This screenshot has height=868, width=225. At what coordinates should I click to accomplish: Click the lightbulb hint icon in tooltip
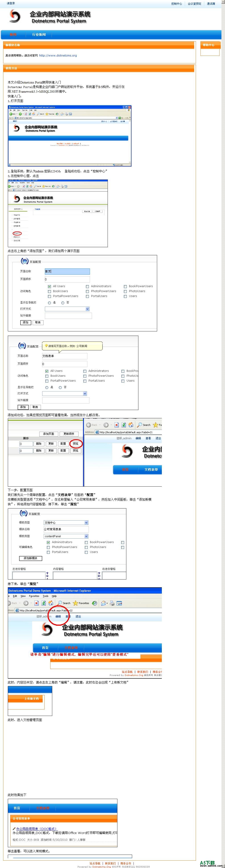(46, 346)
